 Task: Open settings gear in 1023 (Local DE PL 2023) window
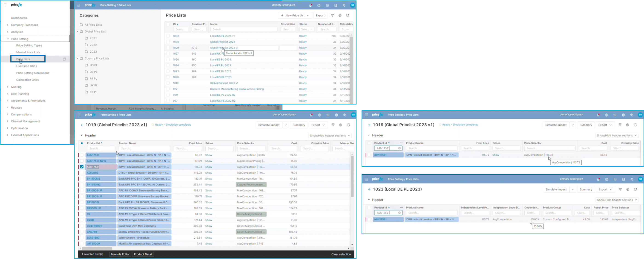click(x=628, y=189)
